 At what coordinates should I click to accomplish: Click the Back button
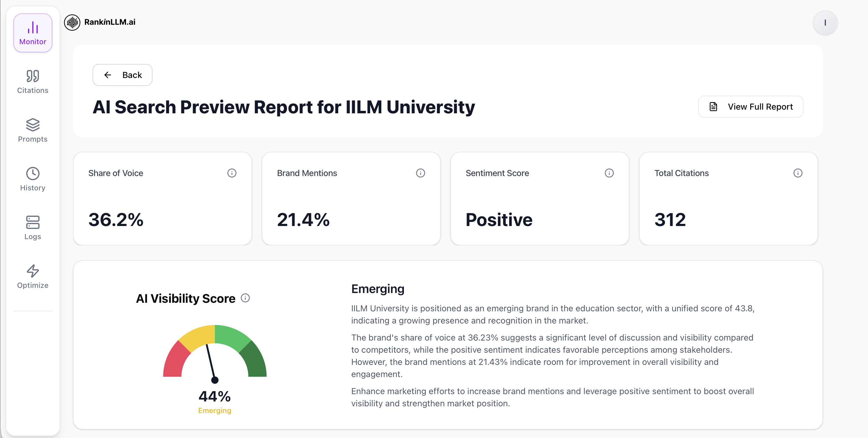[122, 75]
